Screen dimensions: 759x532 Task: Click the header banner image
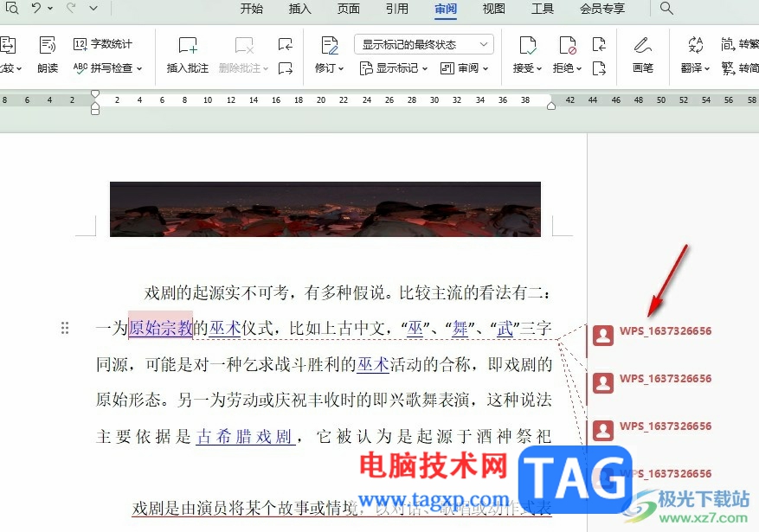(x=325, y=209)
